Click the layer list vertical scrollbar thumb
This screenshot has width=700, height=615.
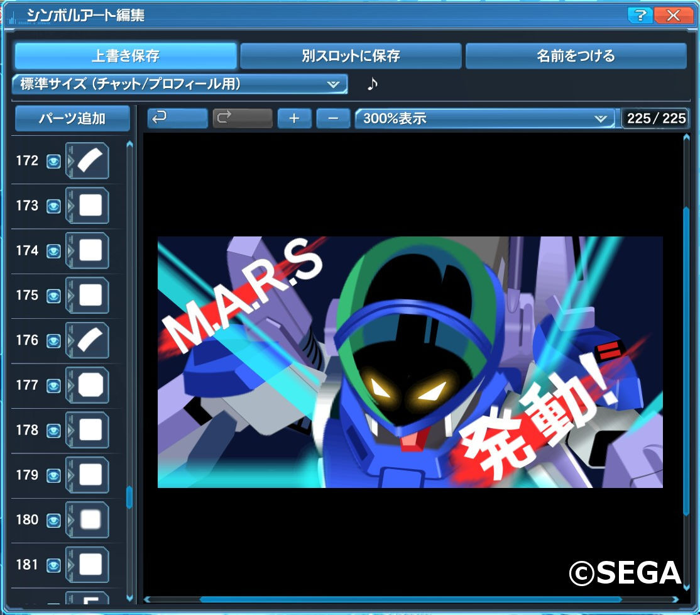129,497
